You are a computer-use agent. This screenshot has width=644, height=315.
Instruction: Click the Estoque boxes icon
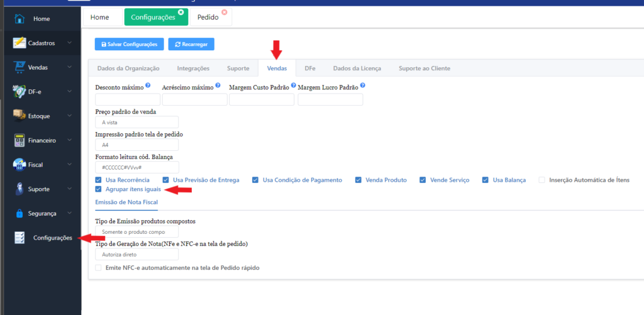[x=19, y=116]
